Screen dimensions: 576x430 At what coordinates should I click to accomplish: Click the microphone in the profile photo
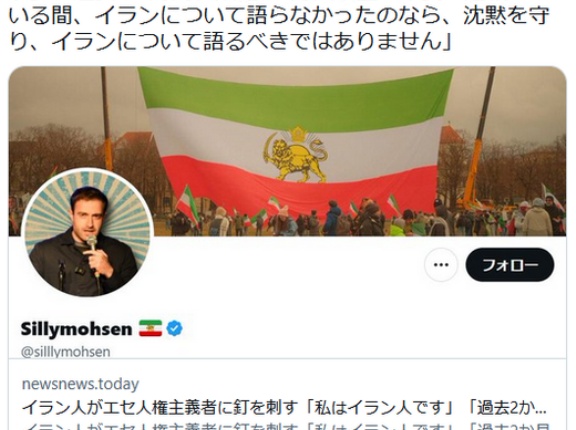(92, 243)
